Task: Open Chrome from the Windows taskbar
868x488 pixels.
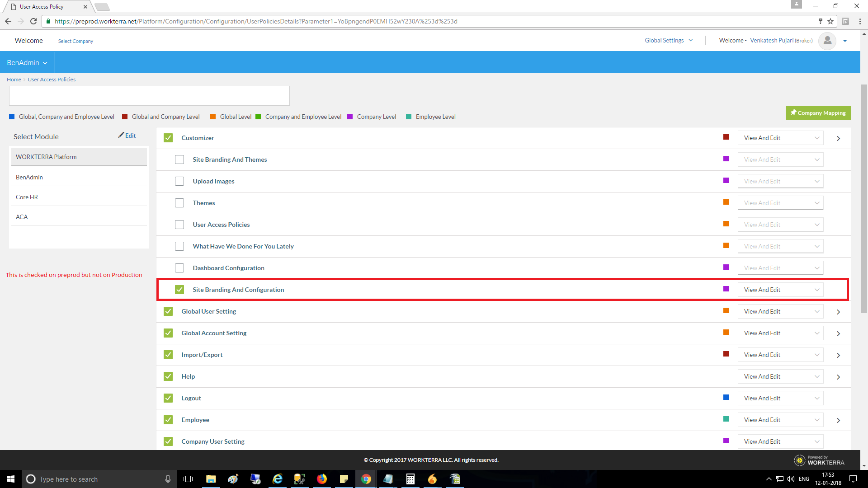Action: pos(366,479)
